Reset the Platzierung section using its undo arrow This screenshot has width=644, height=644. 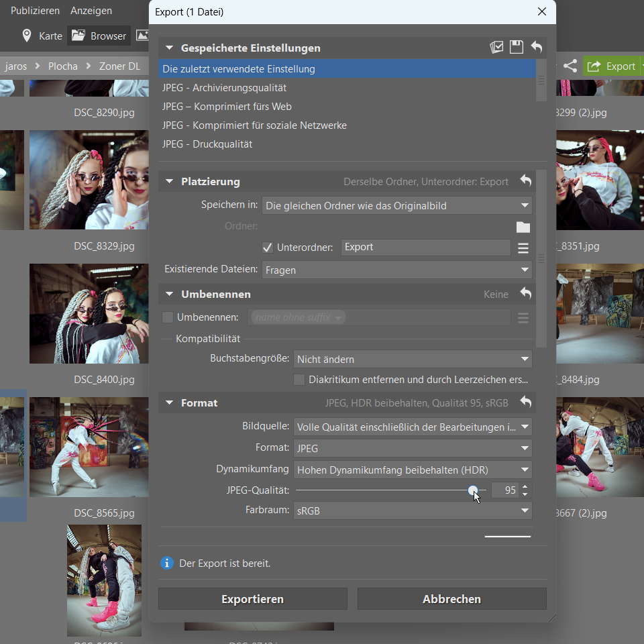pos(525,181)
